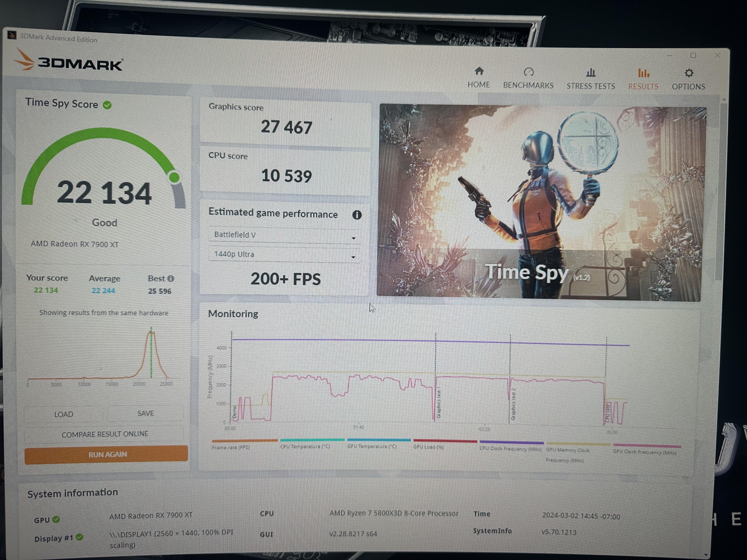Viewport: 747px width, 560px height.
Task: Click the green check icon next to GPU
Action: (x=56, y=519)
